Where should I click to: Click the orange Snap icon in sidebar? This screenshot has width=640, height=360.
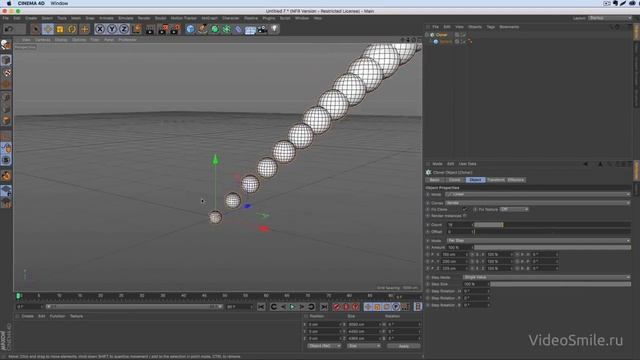click(6, 176)
